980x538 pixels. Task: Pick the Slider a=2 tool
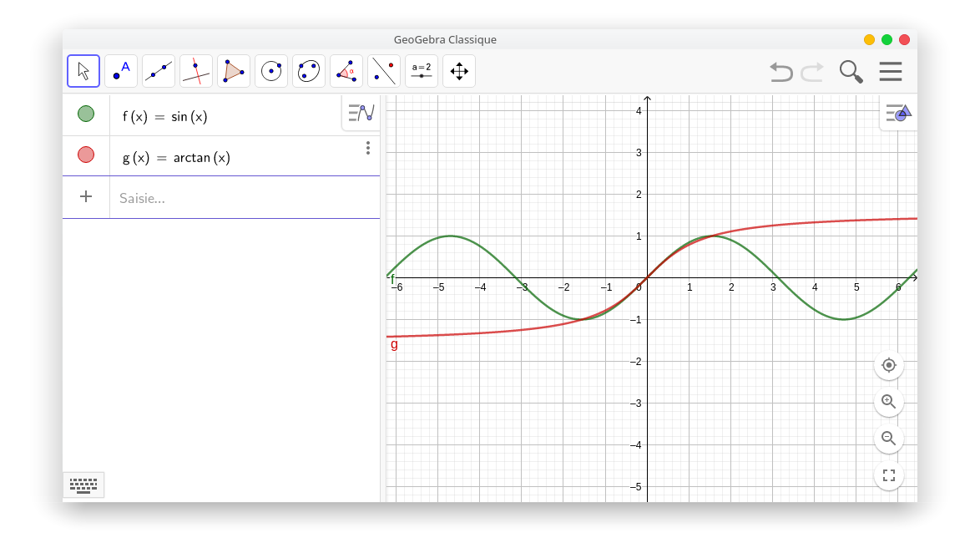(422, 71)
